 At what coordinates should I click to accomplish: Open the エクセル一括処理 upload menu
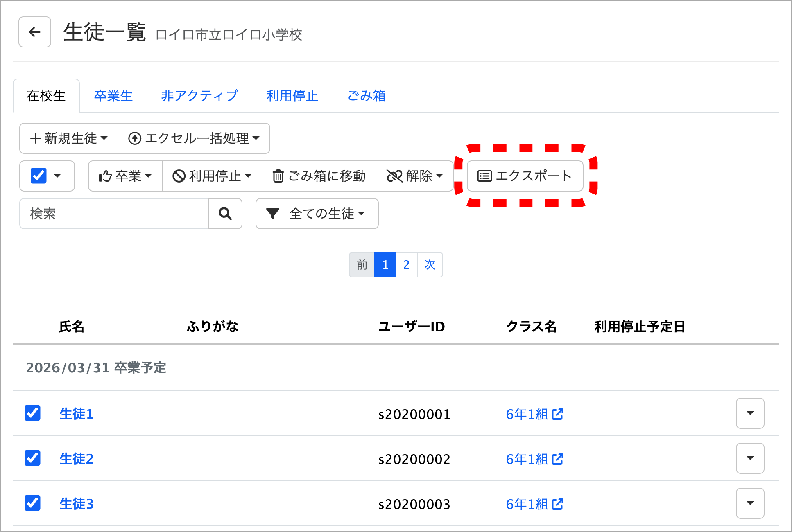point(194,138)
